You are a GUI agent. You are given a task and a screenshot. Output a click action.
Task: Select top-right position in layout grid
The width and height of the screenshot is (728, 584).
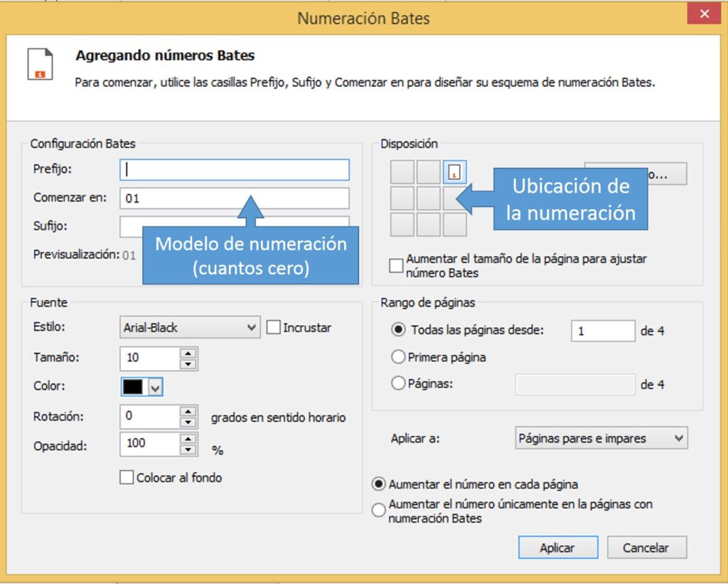[454, 171]
